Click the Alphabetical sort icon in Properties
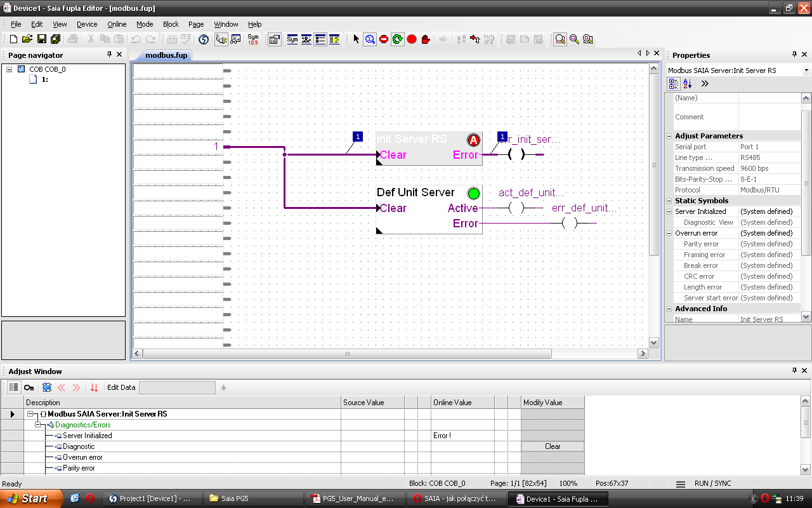This screenshot has height=508, width=812. [x=688, y=84]
